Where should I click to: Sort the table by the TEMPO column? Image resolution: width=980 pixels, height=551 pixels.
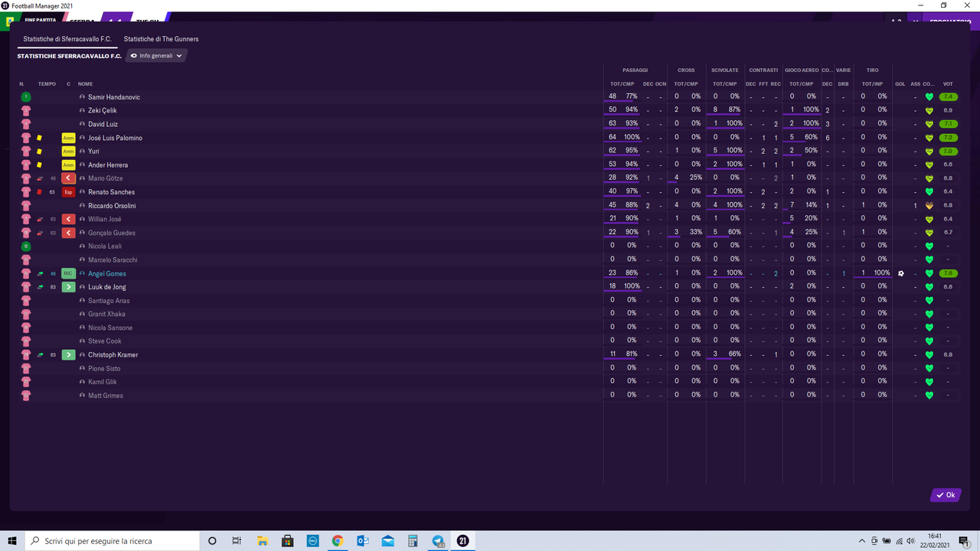(47, 84)
